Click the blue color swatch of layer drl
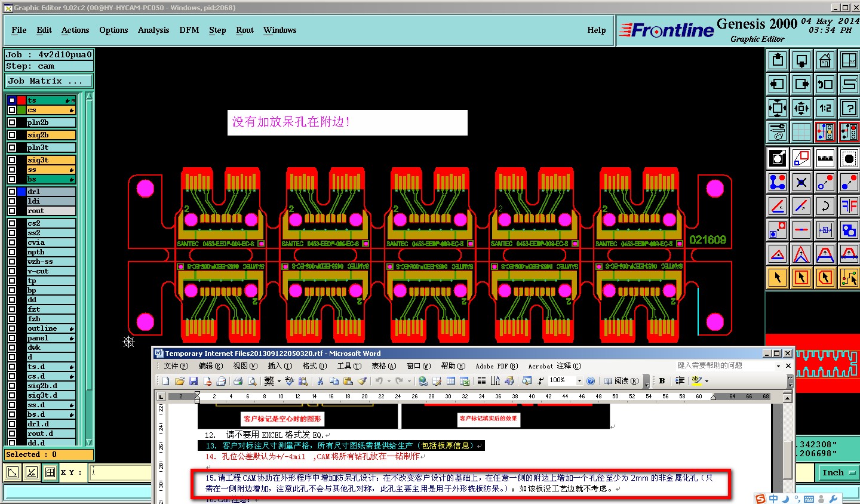 21,192
